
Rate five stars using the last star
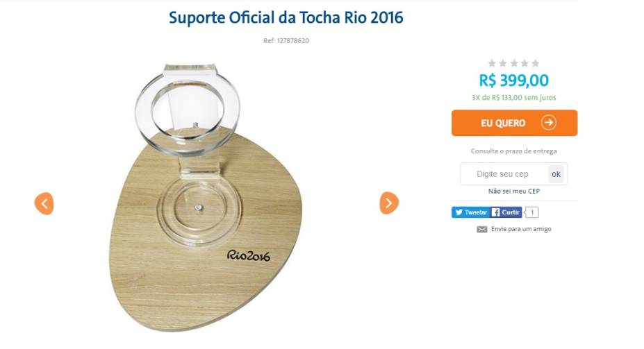click(535, 63)
